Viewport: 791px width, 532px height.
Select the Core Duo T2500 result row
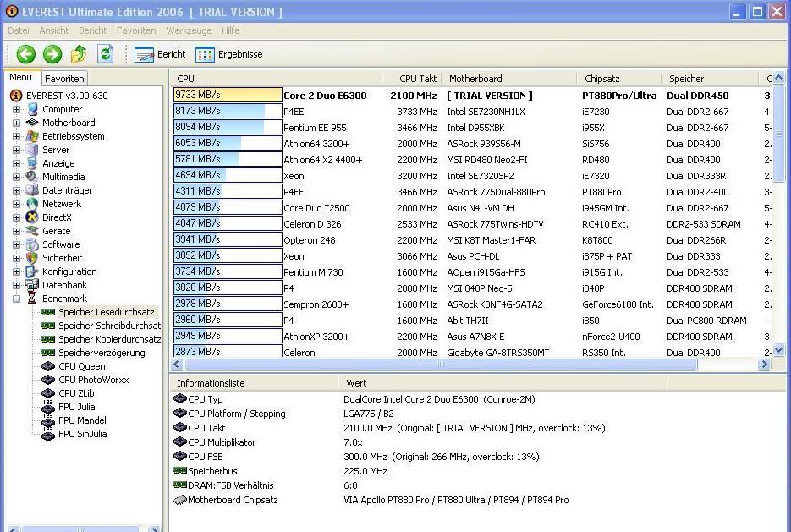pyautogui.click(x=471, y=208)
